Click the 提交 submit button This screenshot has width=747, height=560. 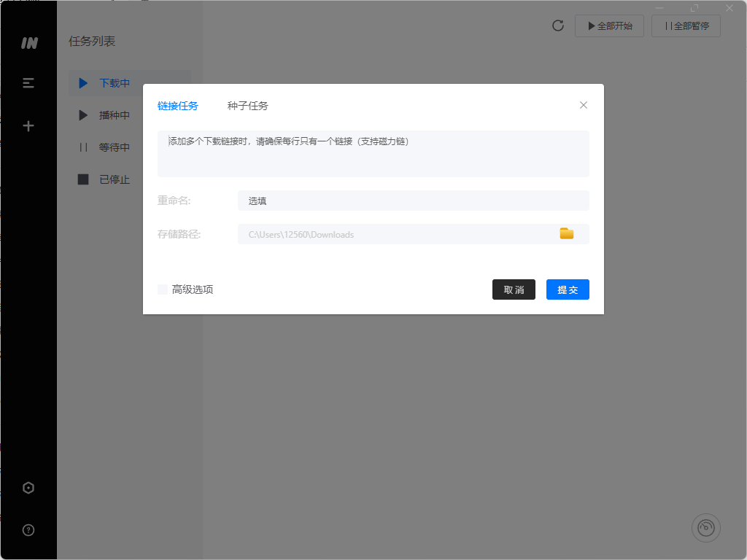568,289
